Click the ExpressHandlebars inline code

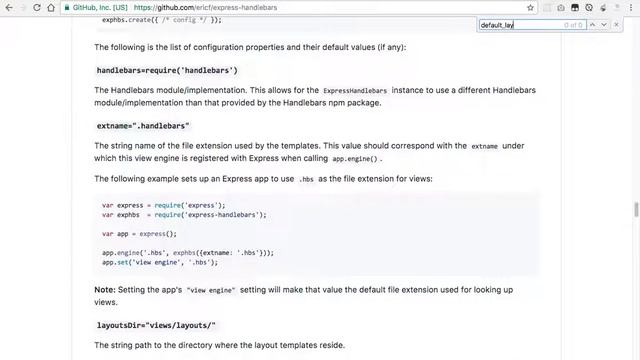click(355, 91)
